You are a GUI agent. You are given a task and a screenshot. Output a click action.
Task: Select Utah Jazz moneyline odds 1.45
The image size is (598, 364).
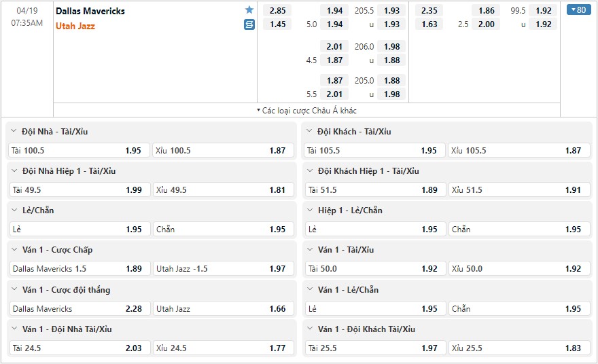pos(277,24)
